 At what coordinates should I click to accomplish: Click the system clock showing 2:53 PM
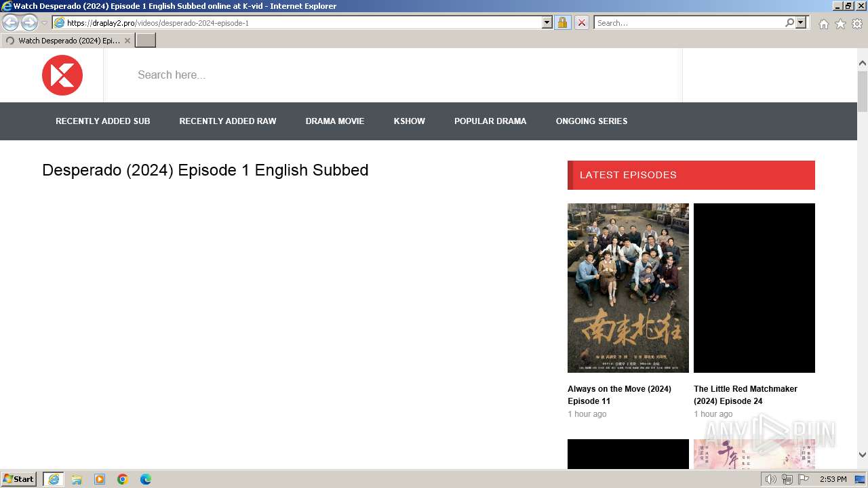(x=833, y=479)
